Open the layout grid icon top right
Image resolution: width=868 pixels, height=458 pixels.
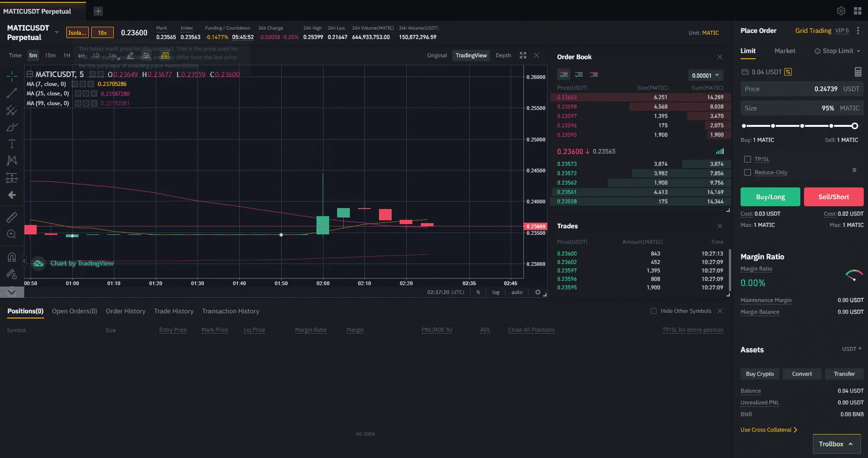pyautogui.click(x=858, y=11)
